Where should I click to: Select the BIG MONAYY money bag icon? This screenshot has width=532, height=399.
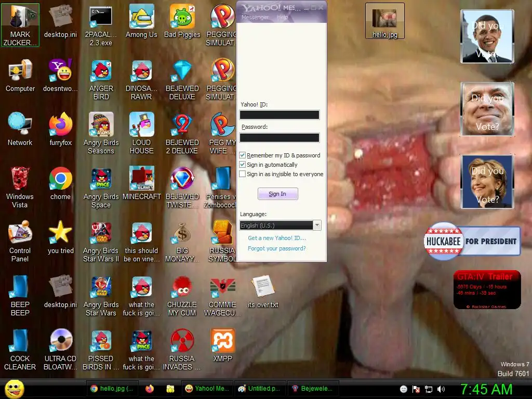point(182,242)
